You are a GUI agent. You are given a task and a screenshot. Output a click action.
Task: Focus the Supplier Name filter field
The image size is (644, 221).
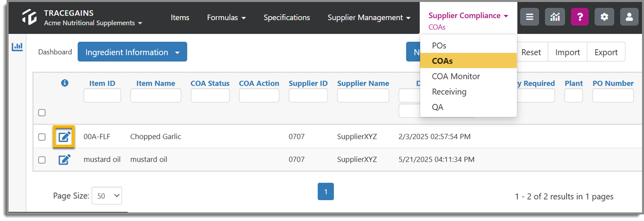(x=363, y=95)
